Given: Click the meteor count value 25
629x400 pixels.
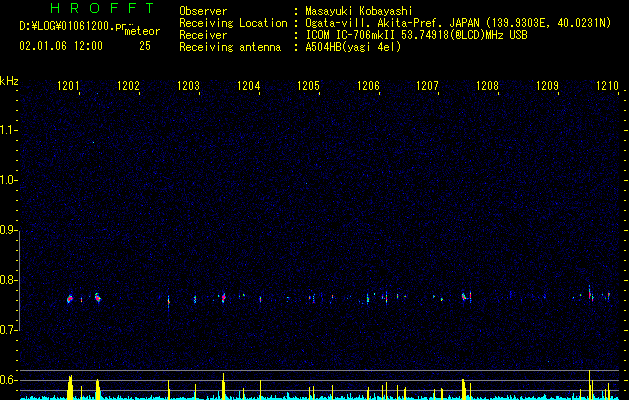Looking at the screenshot, I should pos(145,46).
